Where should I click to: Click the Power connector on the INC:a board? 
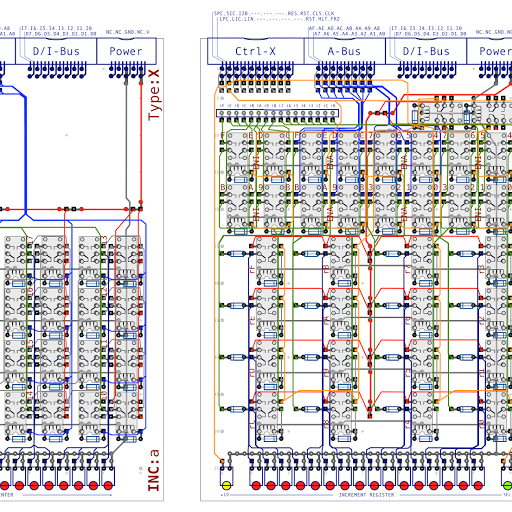[126, 51]
